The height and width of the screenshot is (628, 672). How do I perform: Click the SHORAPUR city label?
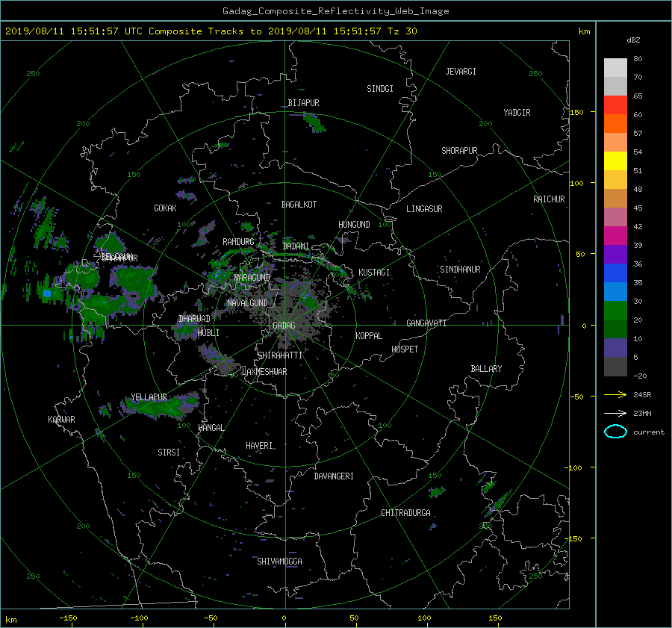(459, 151)
